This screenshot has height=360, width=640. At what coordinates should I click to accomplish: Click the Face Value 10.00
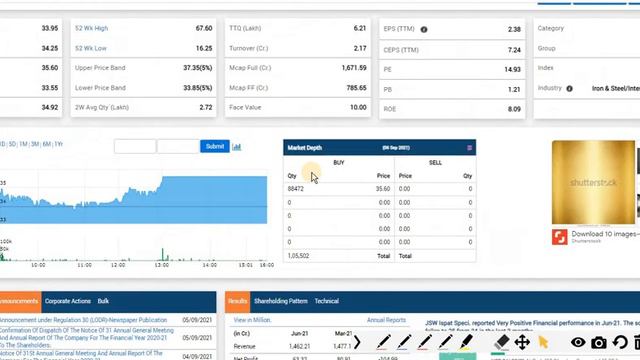click(x=358, y=107)
